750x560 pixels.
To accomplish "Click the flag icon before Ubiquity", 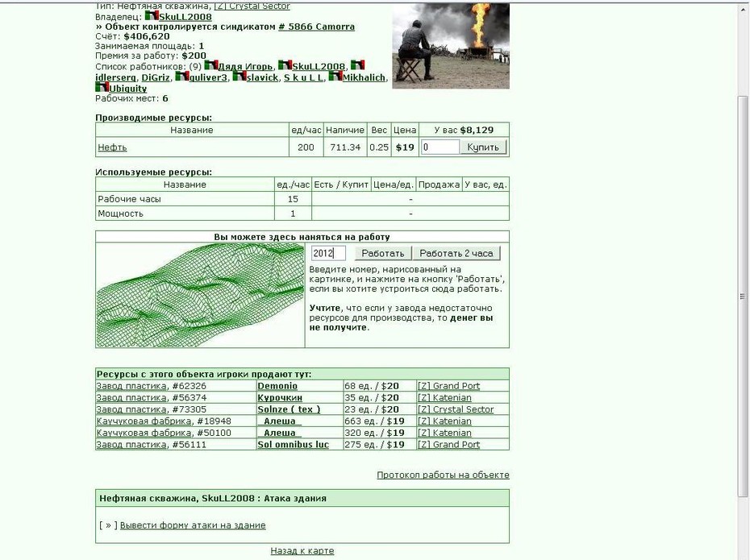I will click(x=102, y=88).
